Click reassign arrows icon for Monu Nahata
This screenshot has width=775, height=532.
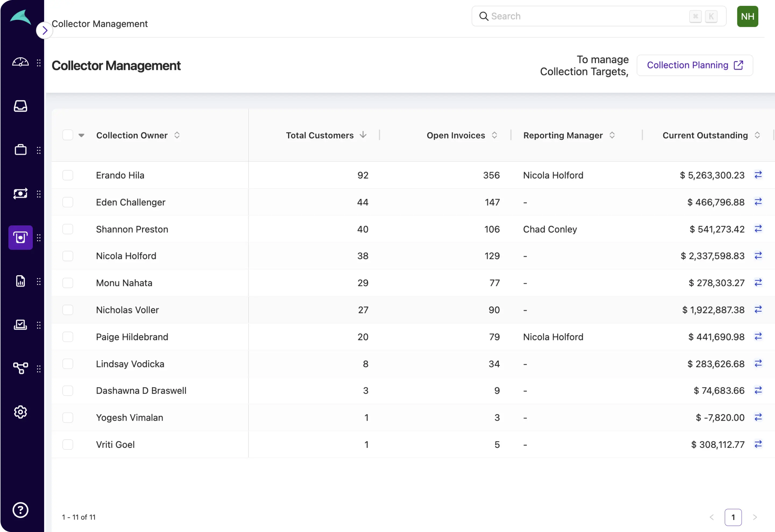(758, 283)
